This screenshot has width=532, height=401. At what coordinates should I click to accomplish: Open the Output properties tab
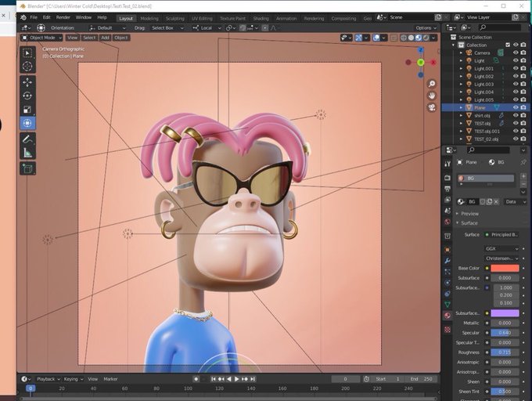click(x=448, y=189)
